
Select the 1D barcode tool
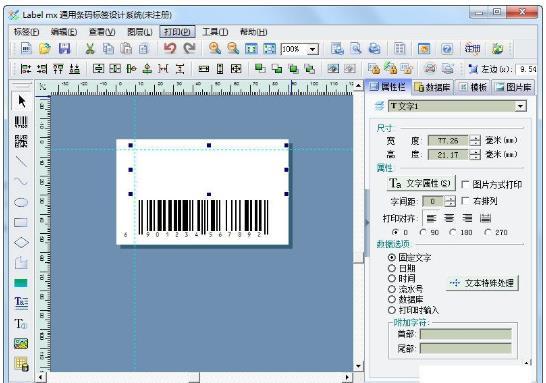point(21,122)
